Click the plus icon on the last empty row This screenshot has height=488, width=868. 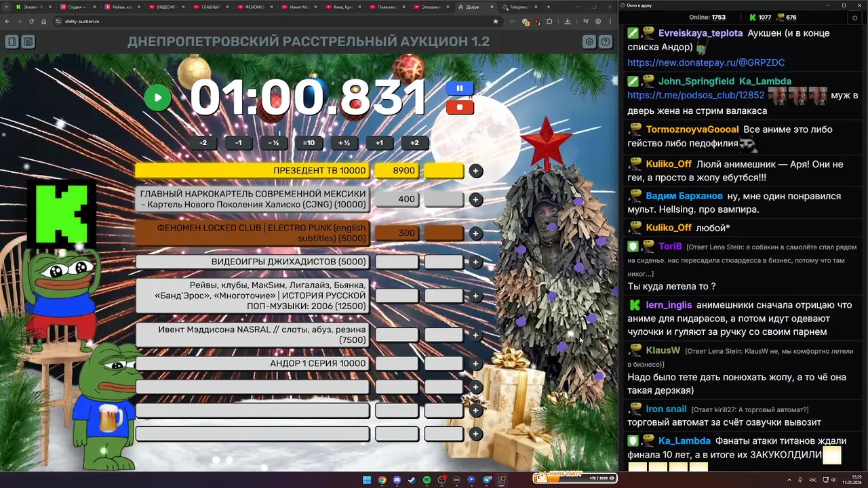(x=476, y=434)
